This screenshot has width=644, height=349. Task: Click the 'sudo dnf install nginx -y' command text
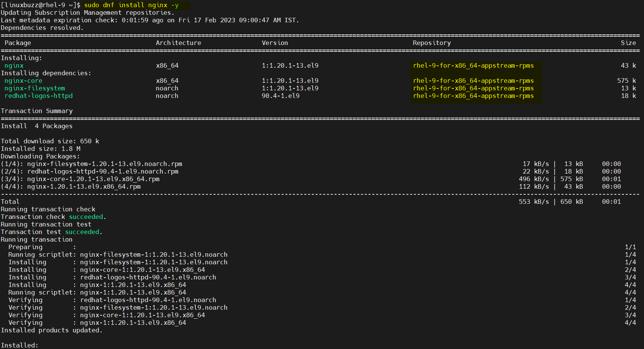131,5
